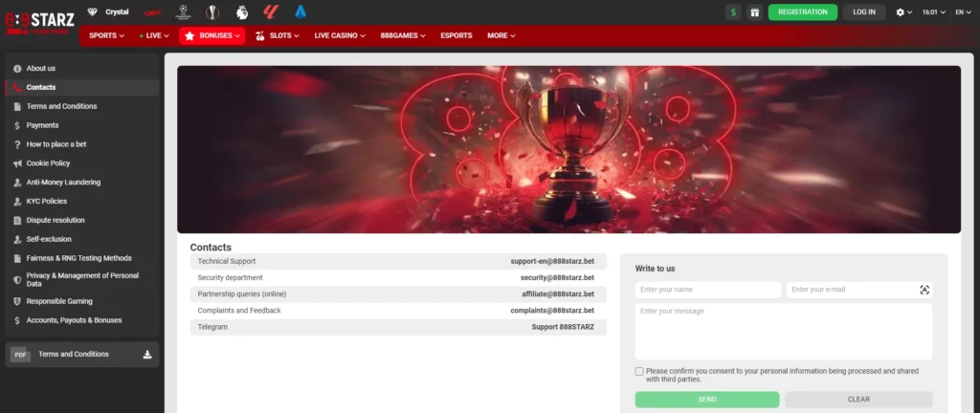Expand the Live menu
Viewport: 980px width, 413px height.
[154, 35]
